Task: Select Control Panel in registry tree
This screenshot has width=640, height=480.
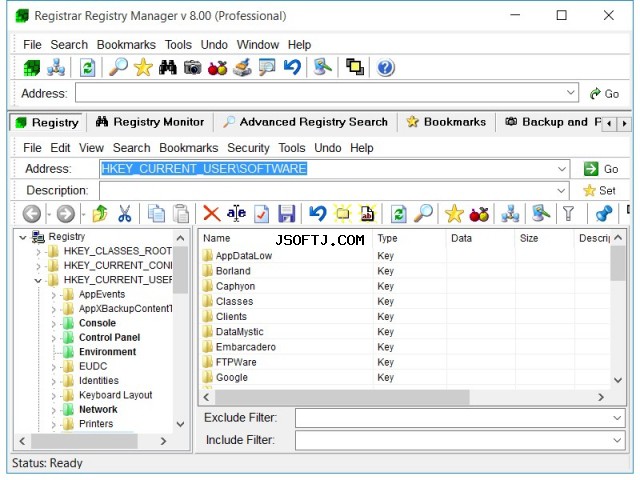Action: pyautogui.click(x=109, y=338)
